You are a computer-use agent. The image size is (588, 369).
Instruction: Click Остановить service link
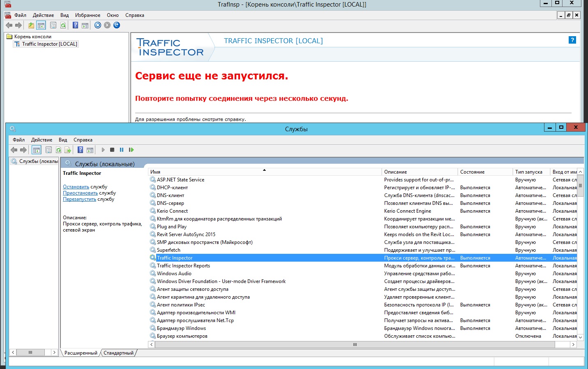tap(76, 187)
